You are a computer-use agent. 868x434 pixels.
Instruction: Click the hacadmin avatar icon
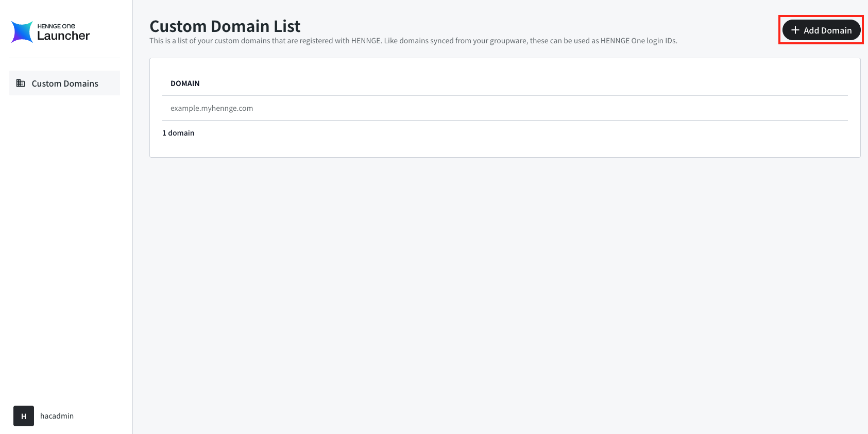tap(24, 416)
